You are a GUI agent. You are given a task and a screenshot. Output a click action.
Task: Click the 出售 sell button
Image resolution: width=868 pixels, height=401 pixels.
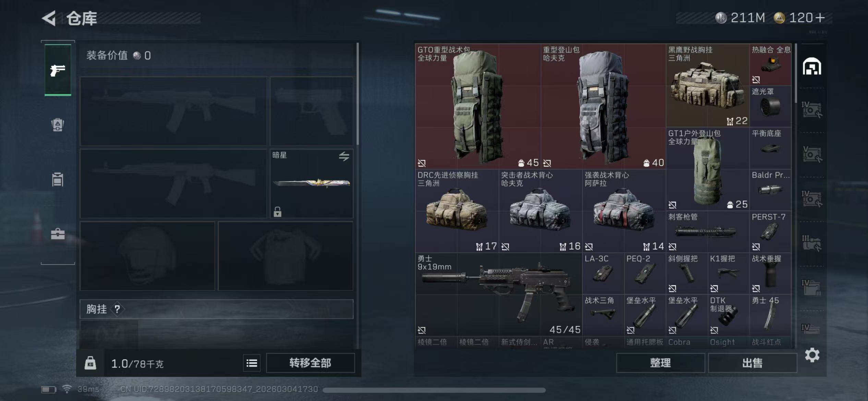(752, 363)
